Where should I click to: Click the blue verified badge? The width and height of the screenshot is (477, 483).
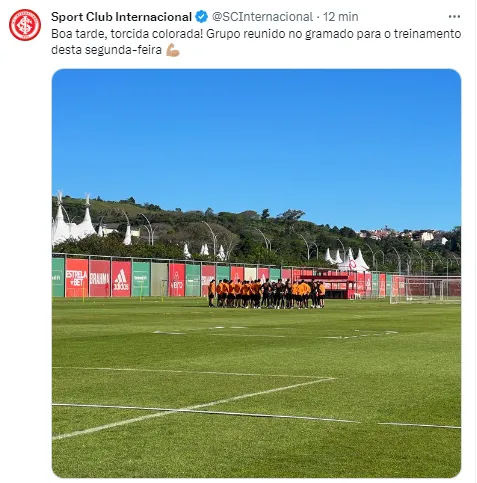[x=201, y=17]
